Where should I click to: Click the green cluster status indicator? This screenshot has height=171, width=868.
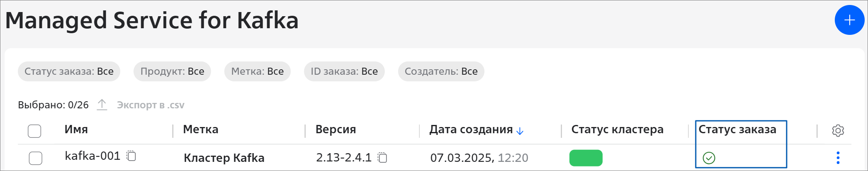point(586,158)
